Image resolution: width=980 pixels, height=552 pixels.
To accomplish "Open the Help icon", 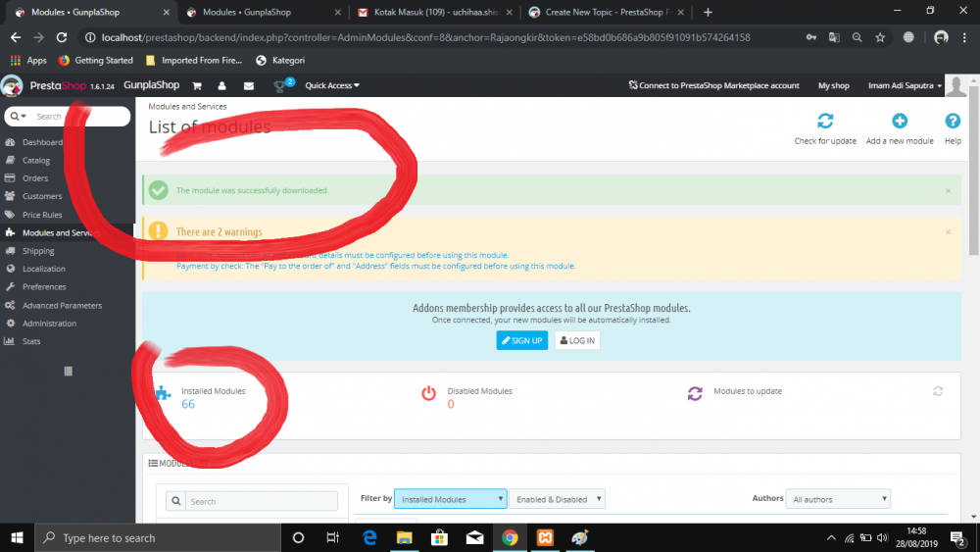I will click(953, 121).
